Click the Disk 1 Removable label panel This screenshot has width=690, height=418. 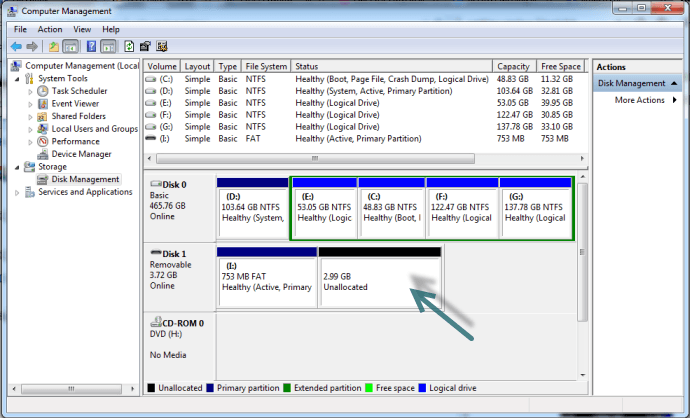tap(180, 277)
